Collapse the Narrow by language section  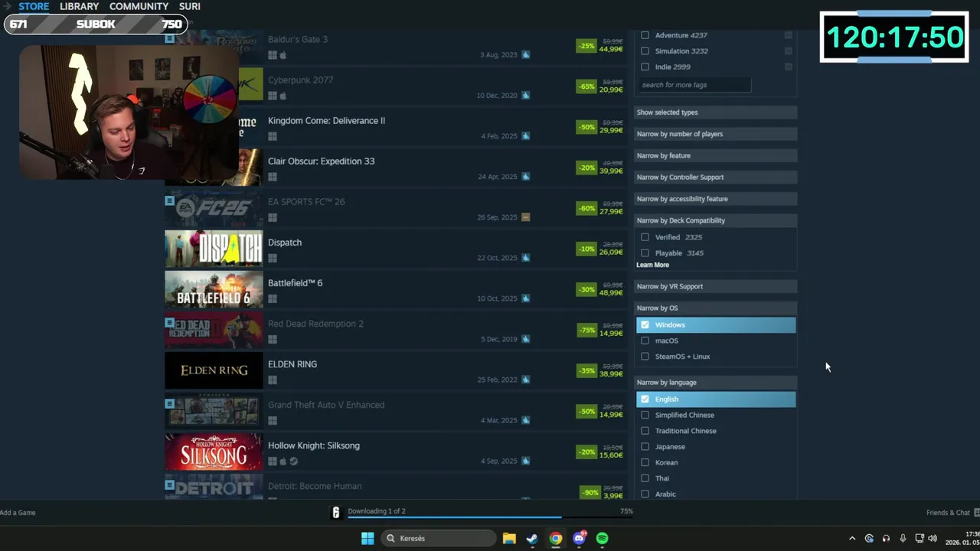[715, 382]
